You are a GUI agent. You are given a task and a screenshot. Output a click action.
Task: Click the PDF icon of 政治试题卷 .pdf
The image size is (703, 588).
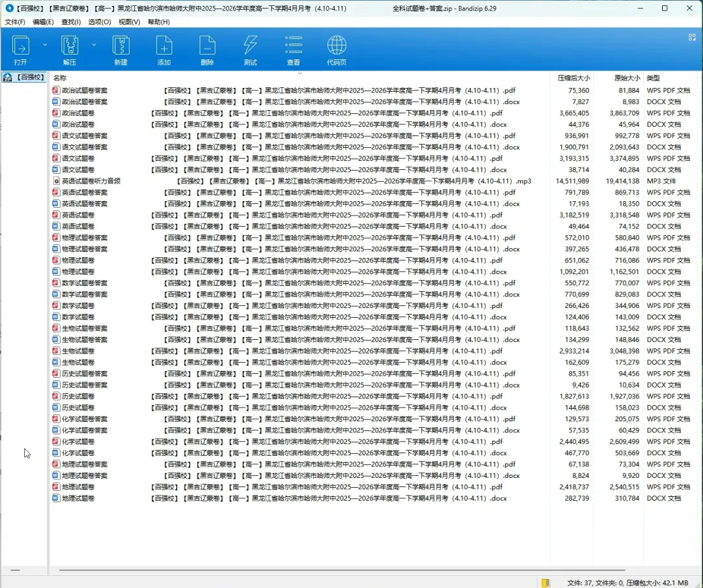click(x=56, y=113)
